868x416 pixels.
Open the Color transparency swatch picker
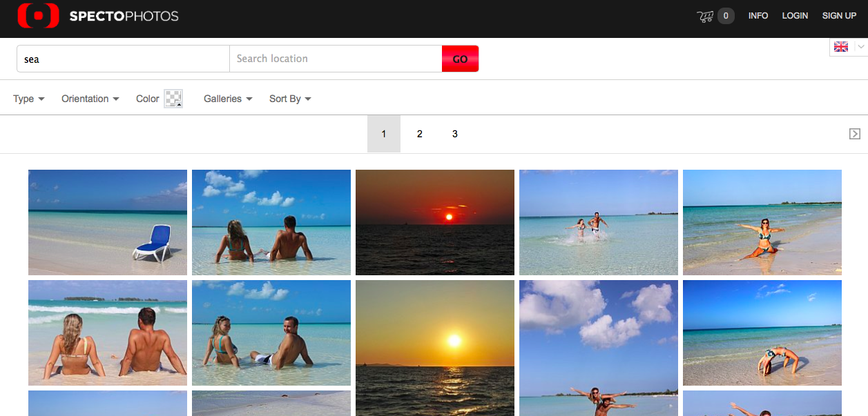173,99
